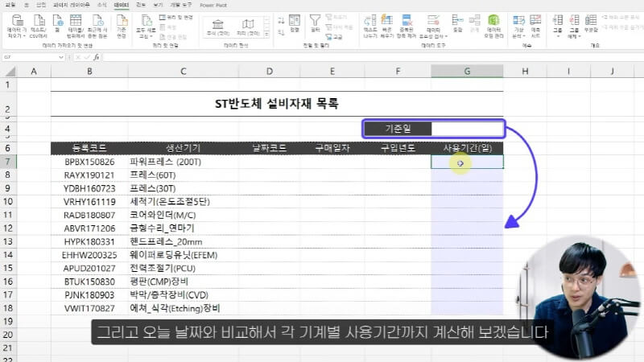Select column G header
Image resolution: width=644 pixels, height=362 pixels.
coord(467,72)
